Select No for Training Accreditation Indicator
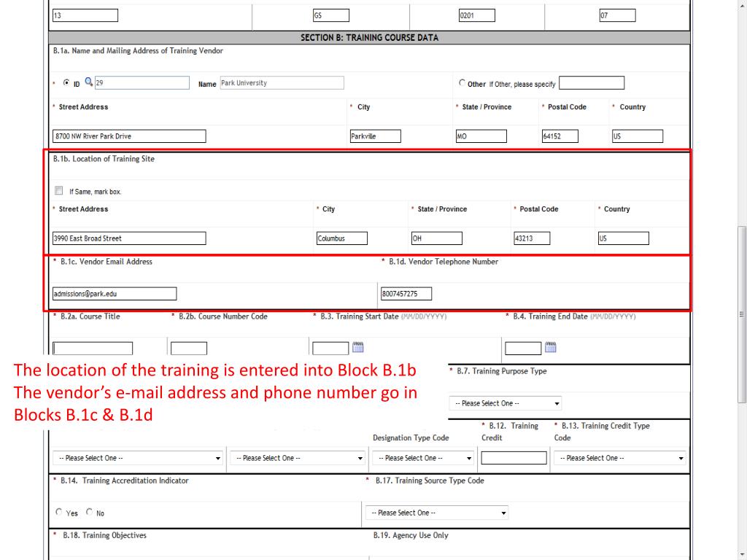This screenshot has height=560, width=747. point(89,512)
